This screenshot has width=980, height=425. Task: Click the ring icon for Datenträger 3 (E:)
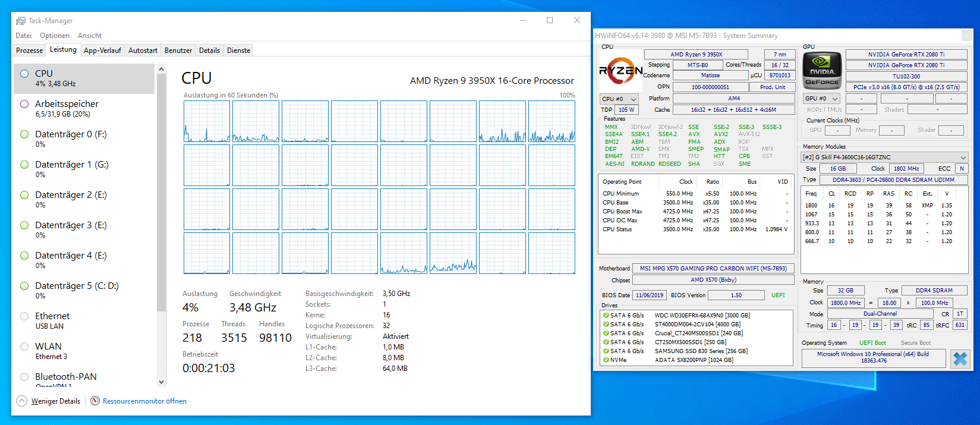pos(24,225)
